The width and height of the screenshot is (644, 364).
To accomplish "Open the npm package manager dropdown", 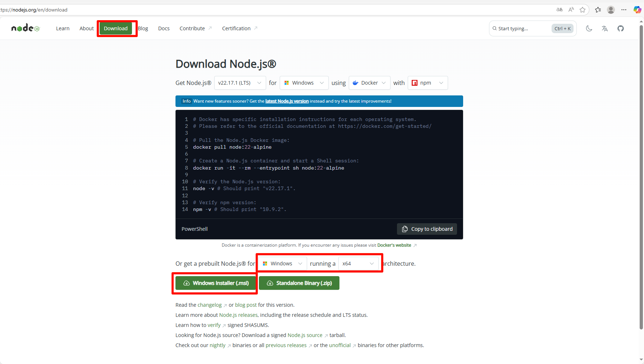I will 428,83.
